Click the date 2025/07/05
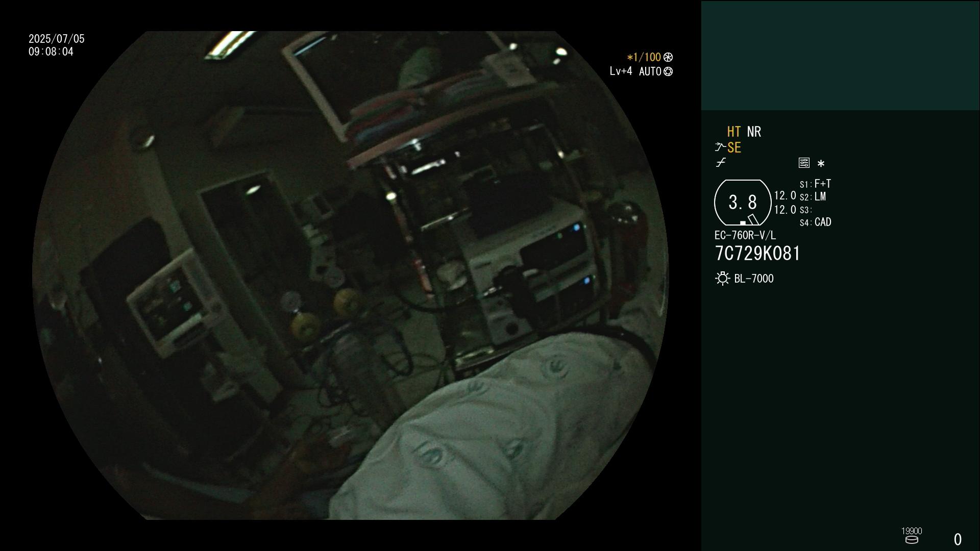The width and height of the screenshot is (980, 551). click(x=57, y=39)
